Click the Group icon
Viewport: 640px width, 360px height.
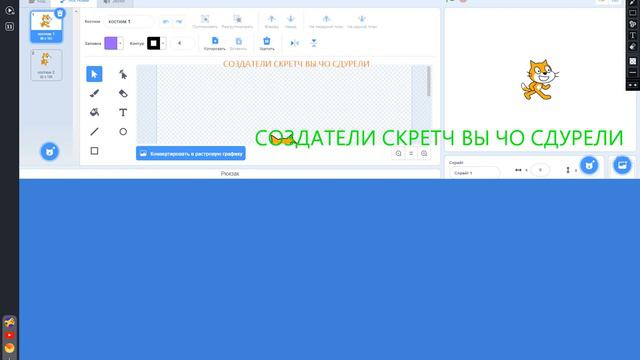tap(205, 19)
